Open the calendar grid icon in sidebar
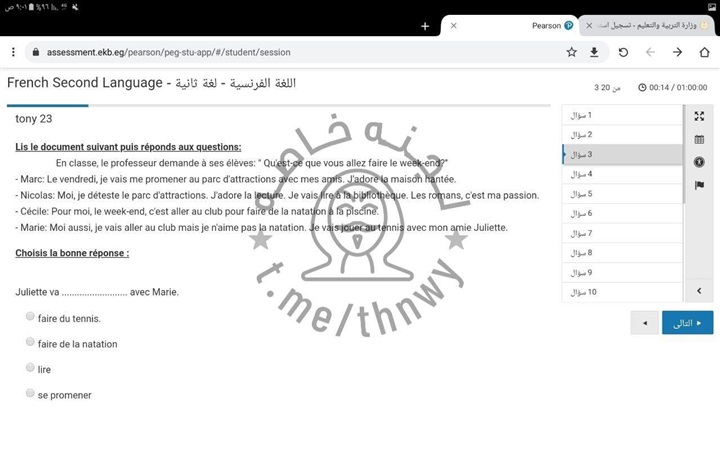 click(699, 139)
